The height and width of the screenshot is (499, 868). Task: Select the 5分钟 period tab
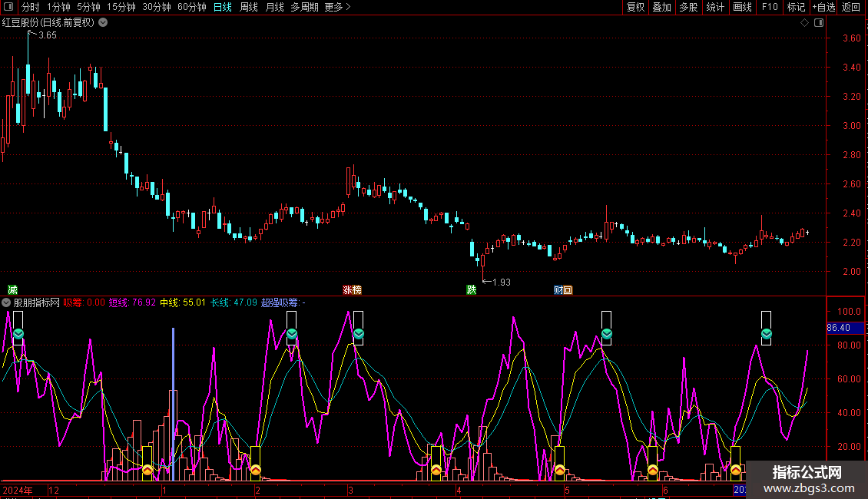88,7
